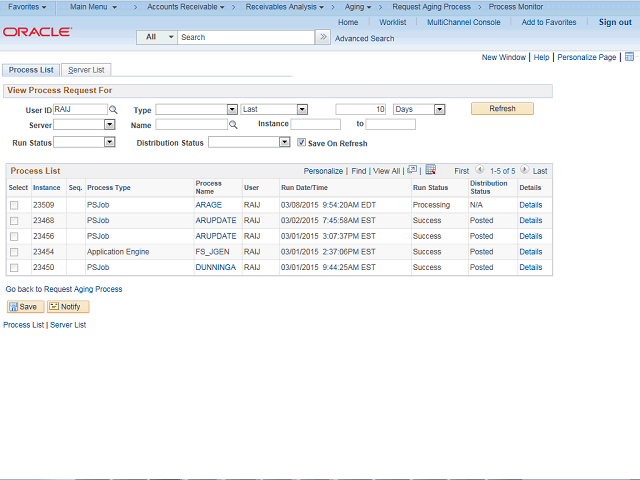Image resolution: width=640 pixels, height=480 pixels.
Task: Open the ARAGE process name link
Action: [208, 205]
